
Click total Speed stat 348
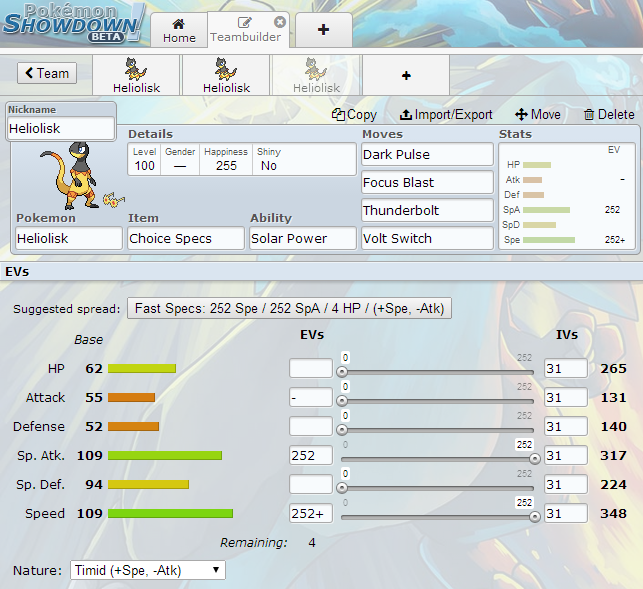click(x=613, y=514)
